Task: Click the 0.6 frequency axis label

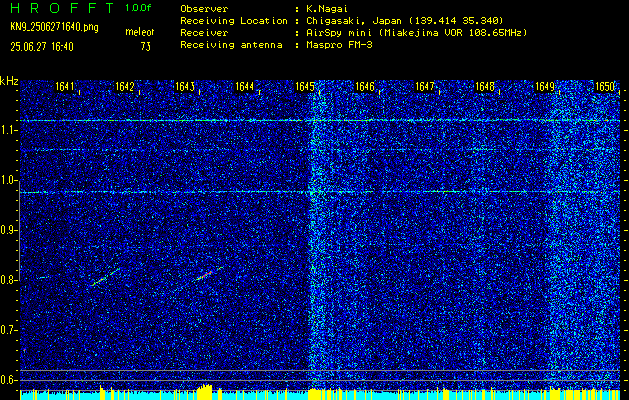Action: pyautogui.click(x=8, y=380)
